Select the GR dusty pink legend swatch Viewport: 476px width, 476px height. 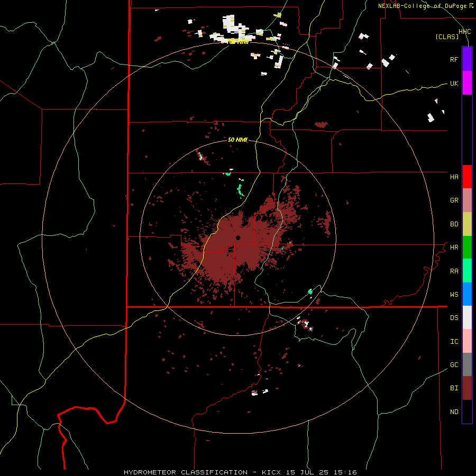click(467, 200)
